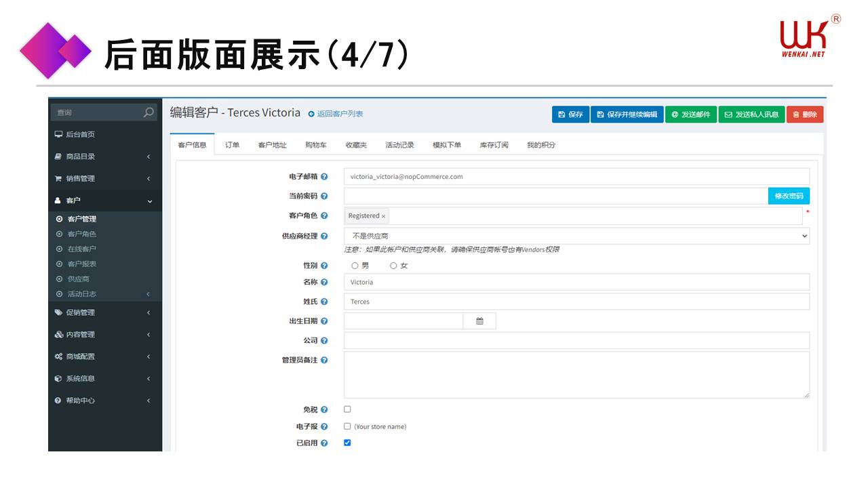Click help icon next to 电子邮箱
The width and height of the screenshot is (868, 488).
324,177
